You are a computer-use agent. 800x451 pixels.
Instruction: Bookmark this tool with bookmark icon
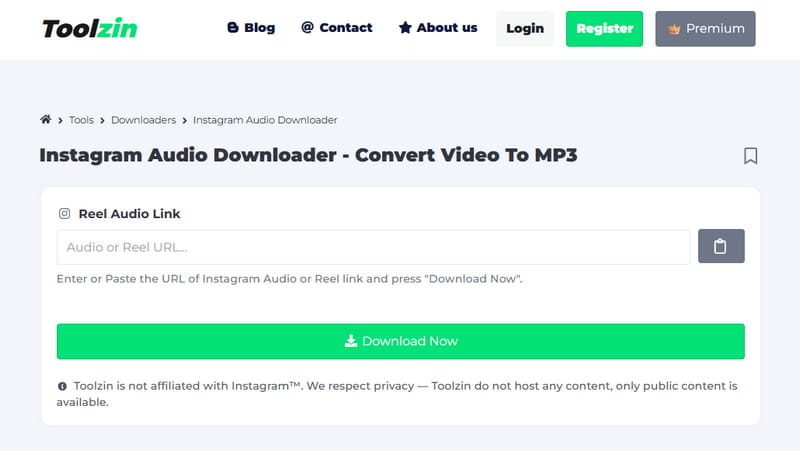point(750,156)
